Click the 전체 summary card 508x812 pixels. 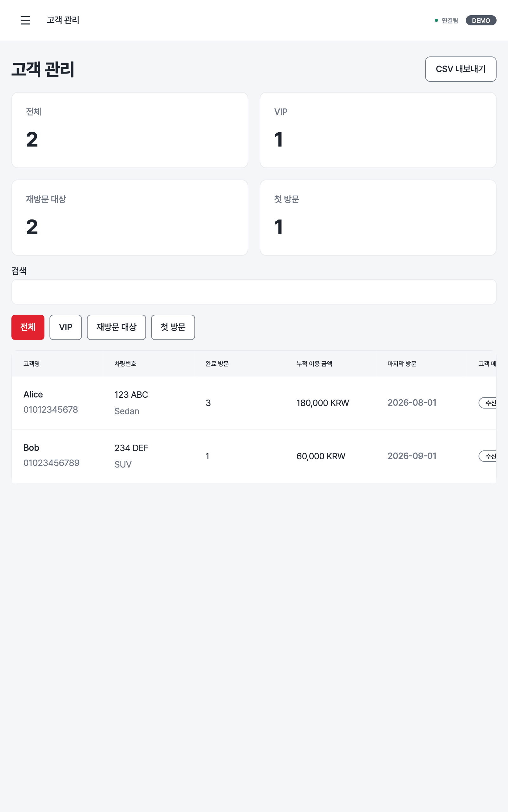tap(130, 130)
